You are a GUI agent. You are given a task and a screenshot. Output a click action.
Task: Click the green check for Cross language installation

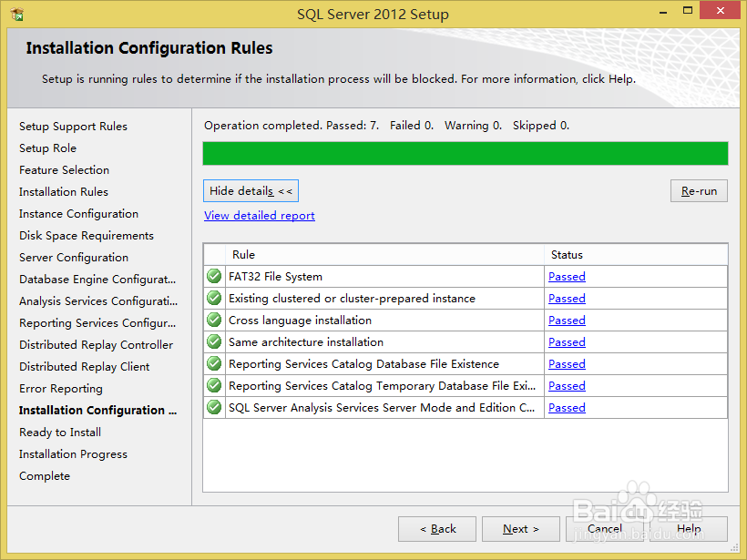click(x=213, y=320)
